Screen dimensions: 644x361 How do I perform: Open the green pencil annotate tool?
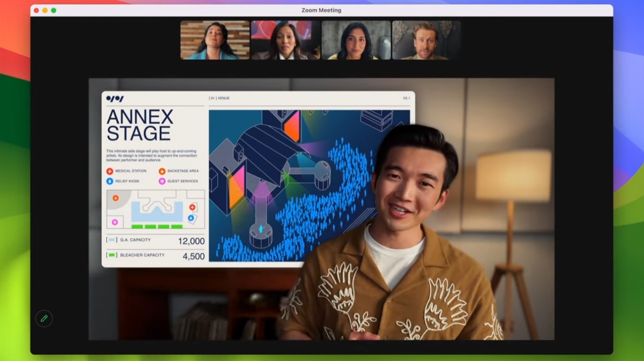44,319
